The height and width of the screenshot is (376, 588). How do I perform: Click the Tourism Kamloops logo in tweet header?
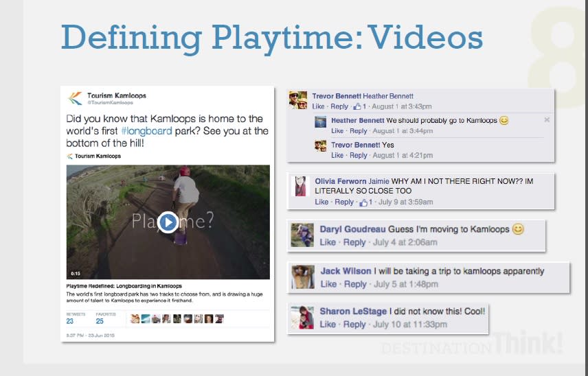click(75, 98)
